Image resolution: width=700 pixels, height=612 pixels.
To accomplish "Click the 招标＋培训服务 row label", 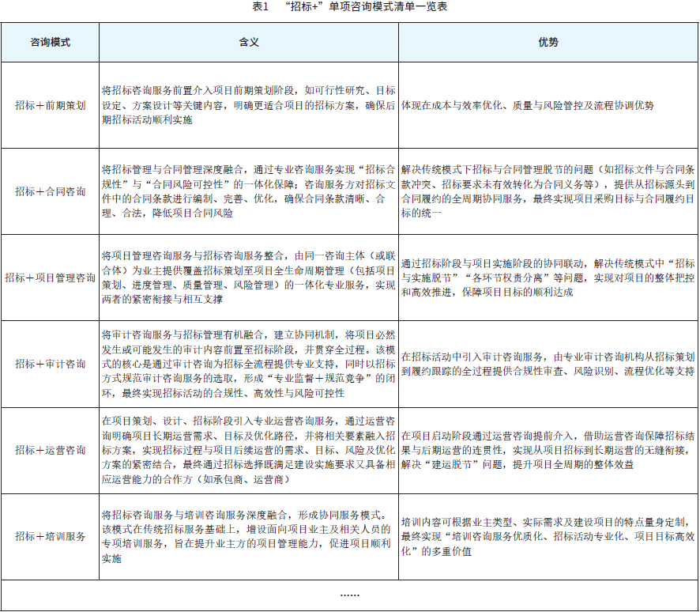I will (x=49, y=537).
